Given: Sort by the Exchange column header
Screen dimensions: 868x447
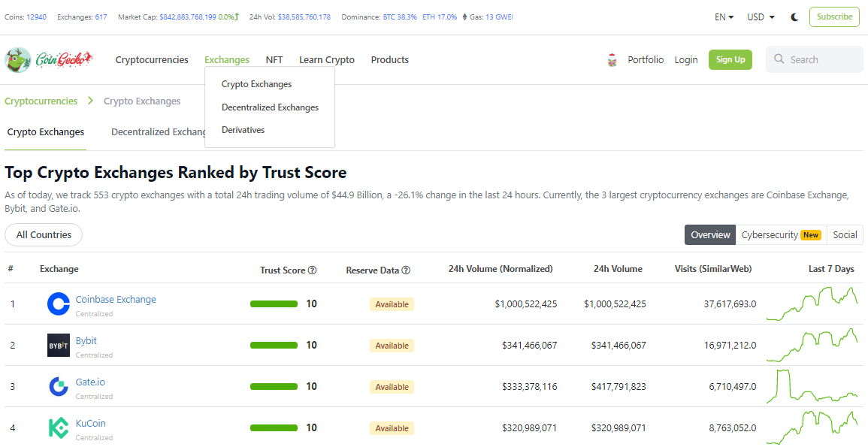Looking at the screenshot, I should (x=59, y=269).
